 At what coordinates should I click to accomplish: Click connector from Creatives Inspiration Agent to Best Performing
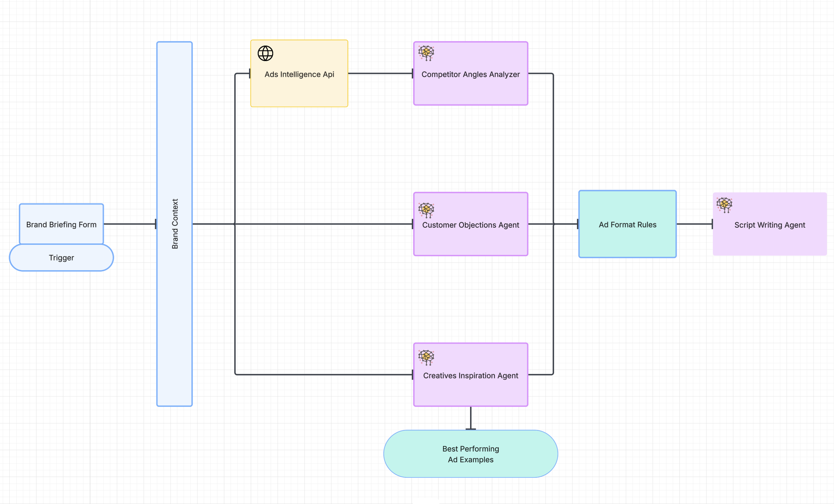(470, 418)
